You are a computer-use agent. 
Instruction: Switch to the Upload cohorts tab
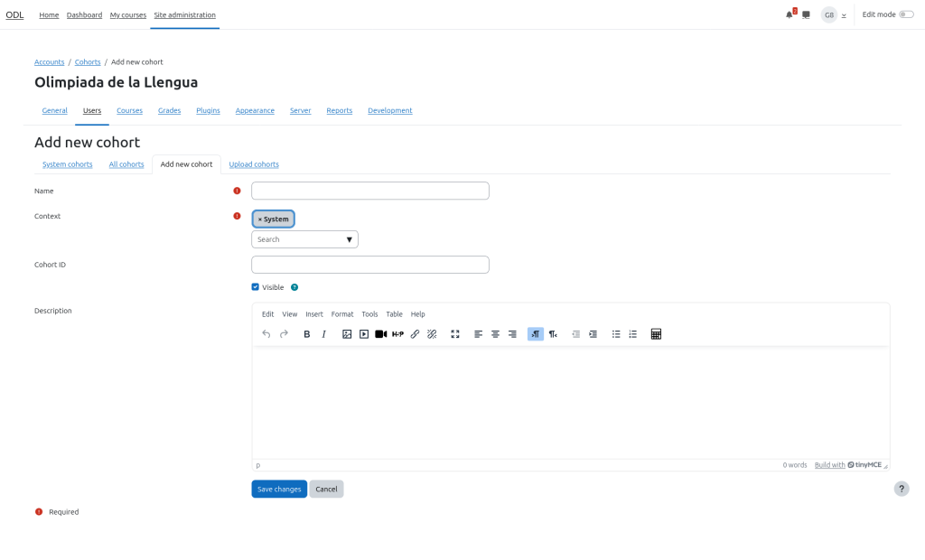click(253, 164)
